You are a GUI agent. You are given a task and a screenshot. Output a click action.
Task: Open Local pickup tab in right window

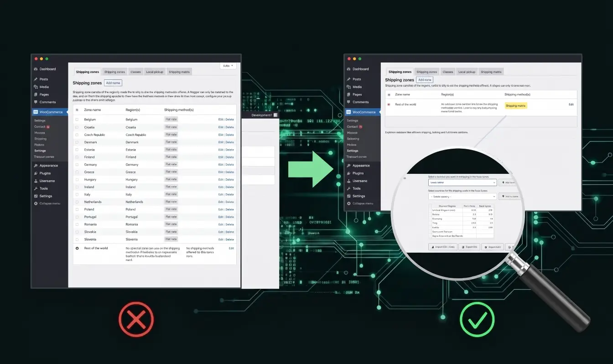click(467, 72)
